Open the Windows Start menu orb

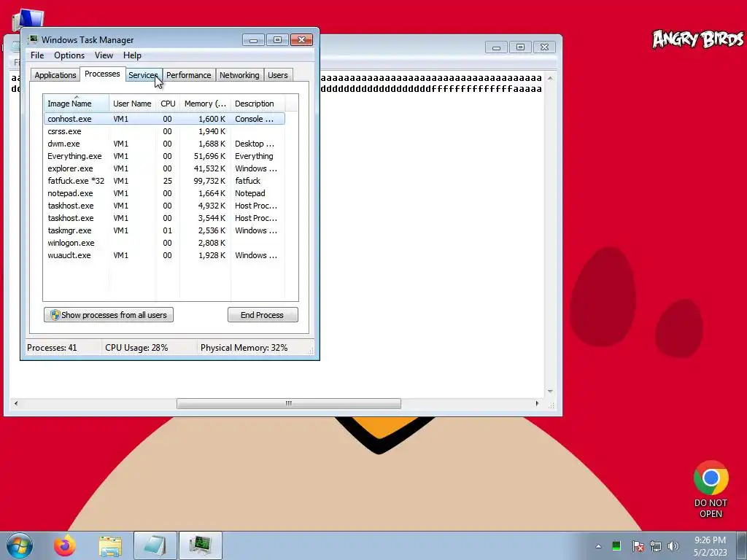pos(20,545)
